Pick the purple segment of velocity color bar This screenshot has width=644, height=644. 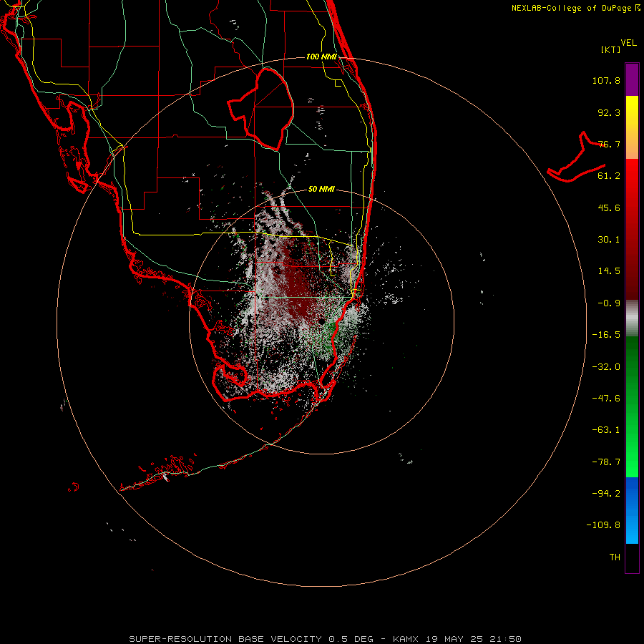632,79
